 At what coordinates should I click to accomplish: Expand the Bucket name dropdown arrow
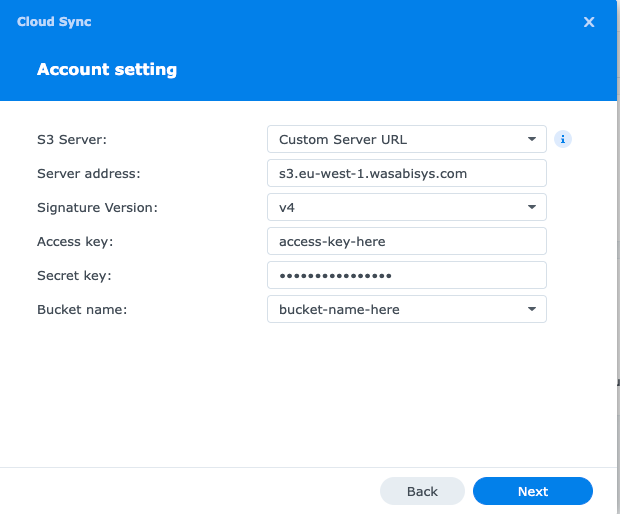[531, 310]
